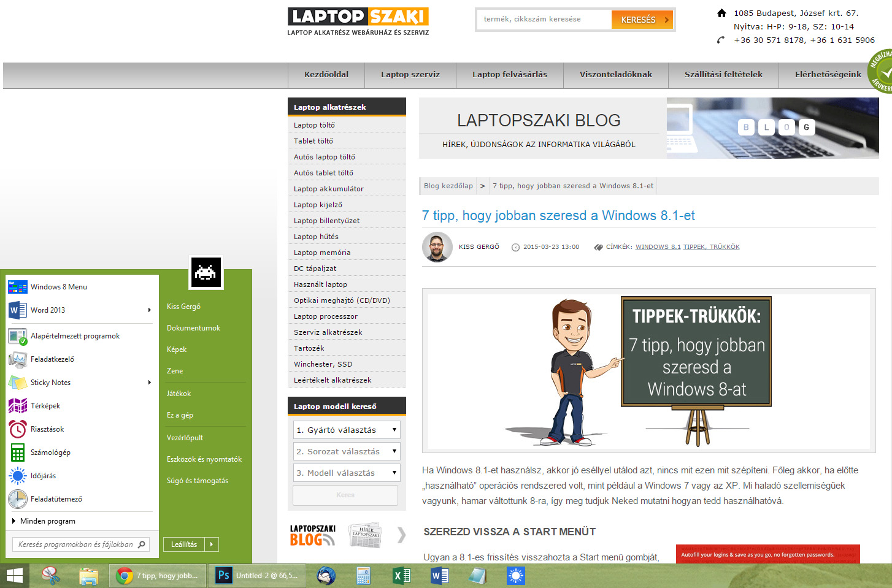Open the Snipping Tool scissors taskbar icon
Image resolution: width=892 pixels, height=588 pixels.
click(x=51, y=576)
